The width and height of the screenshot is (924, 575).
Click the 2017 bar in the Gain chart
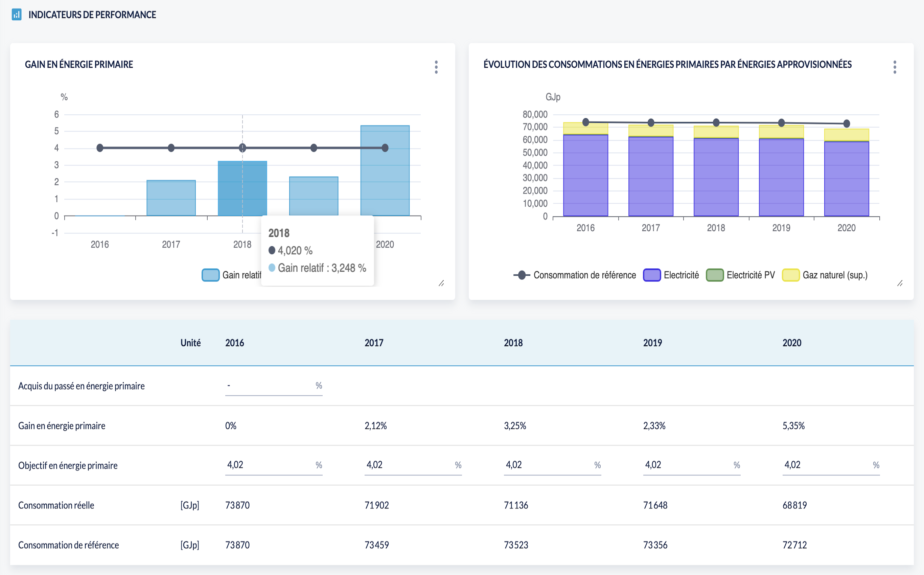click(171, 198)
